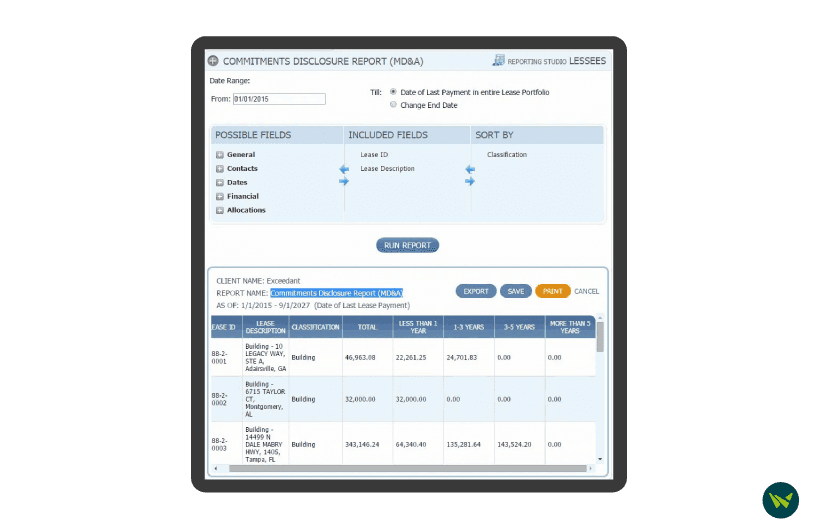The image size is (818, 528).
Task: Expand the Dates fields group
Action: coord(220,183)
